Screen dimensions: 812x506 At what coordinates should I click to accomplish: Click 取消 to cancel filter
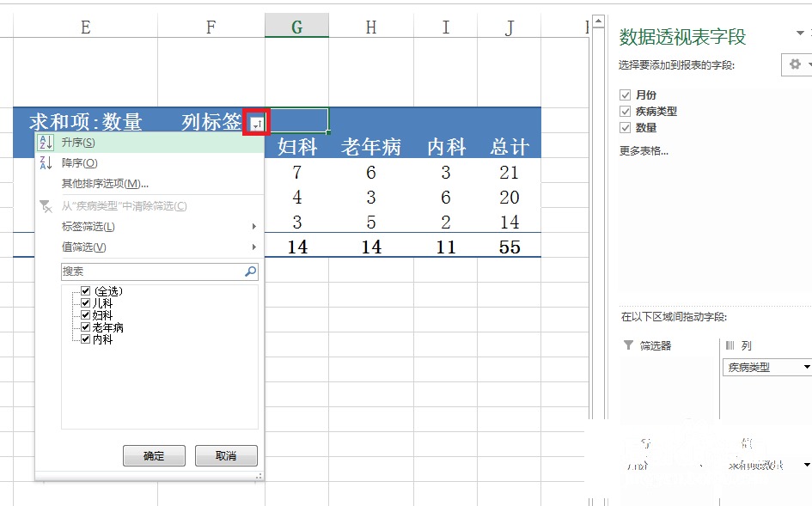pyautogui.click(x=226, y=456)
